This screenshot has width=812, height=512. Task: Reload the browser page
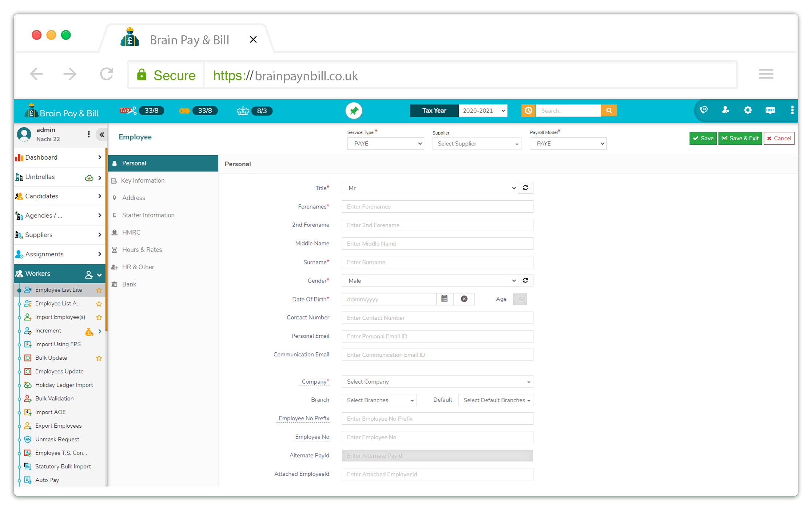point(107,74)
